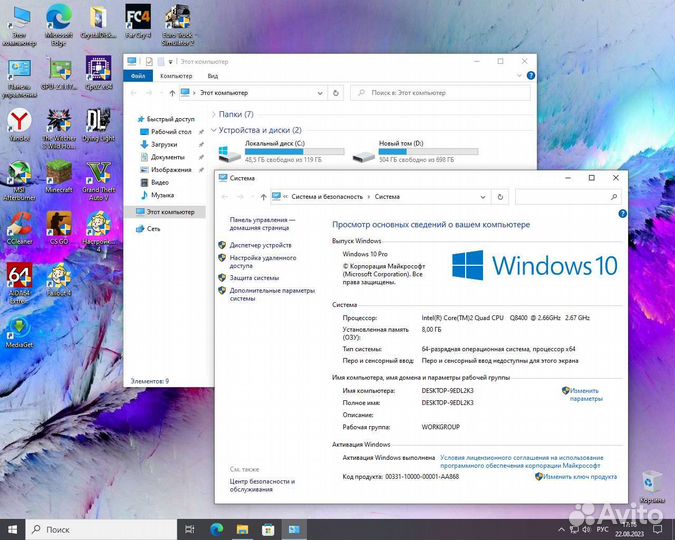675x540 pixels.
Task: Open the Far Cry 4 desktop icon
Action: 138,21
